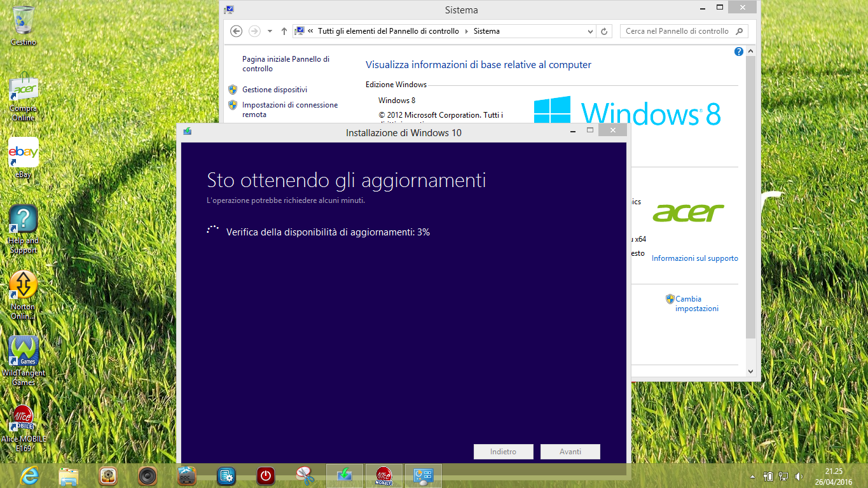Image resolution: width=868 pixels, height=488 pixels.
Task: Open Pagina iniziale Pannello di controllo link
Action: 286,64
